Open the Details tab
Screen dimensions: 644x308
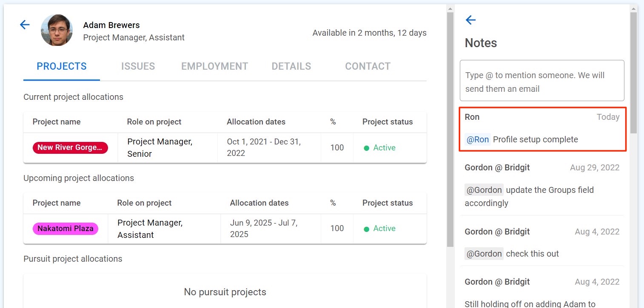[291, 67]
